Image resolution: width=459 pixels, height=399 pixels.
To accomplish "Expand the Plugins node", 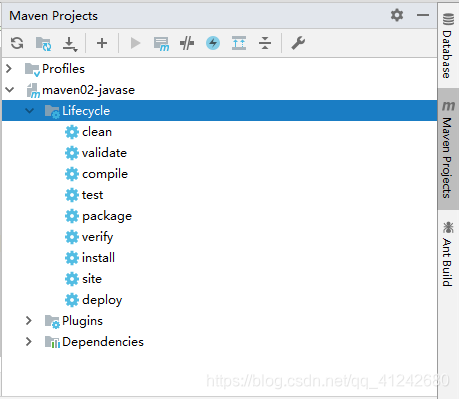I will click(x=29, y=321).
